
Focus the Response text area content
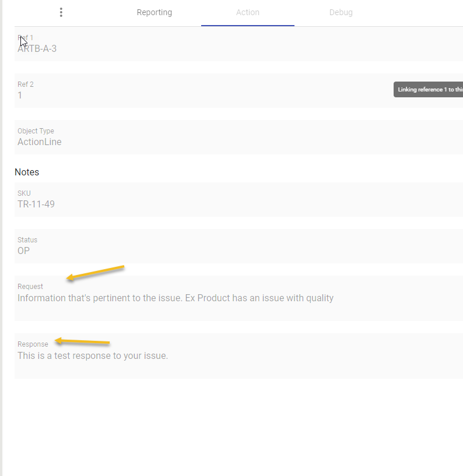[93, 355]
